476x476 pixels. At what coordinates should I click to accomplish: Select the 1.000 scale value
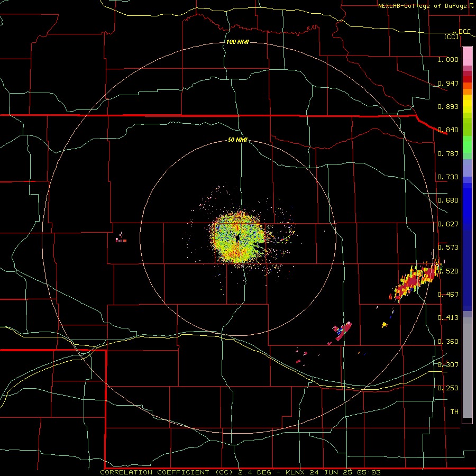(448, 59)
